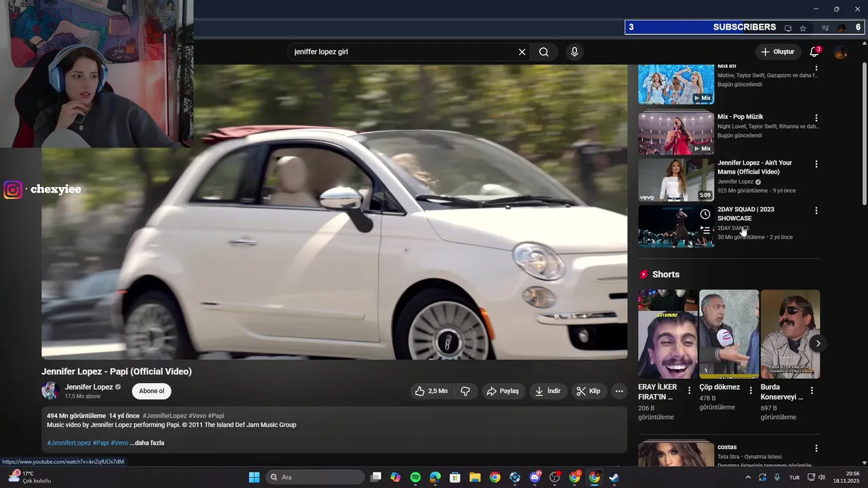Like the Papi video
This screenshot has width=868, height=488.
tap(431, 391)
